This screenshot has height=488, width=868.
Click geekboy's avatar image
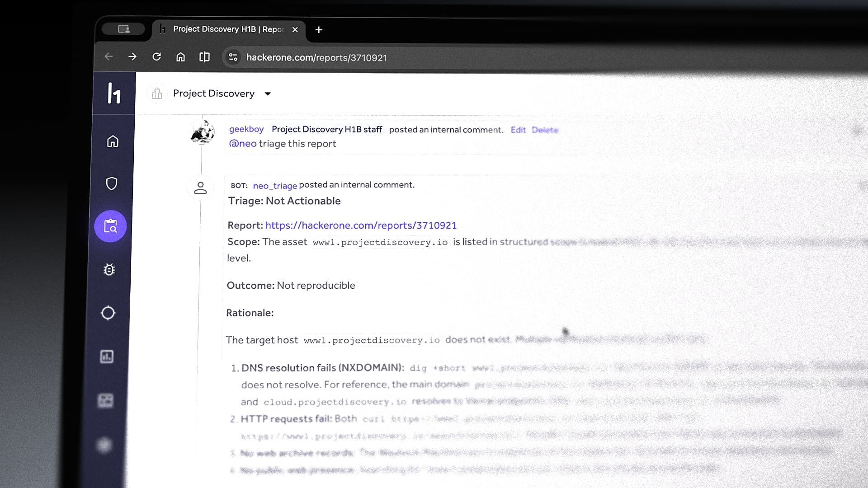(202, 132)
